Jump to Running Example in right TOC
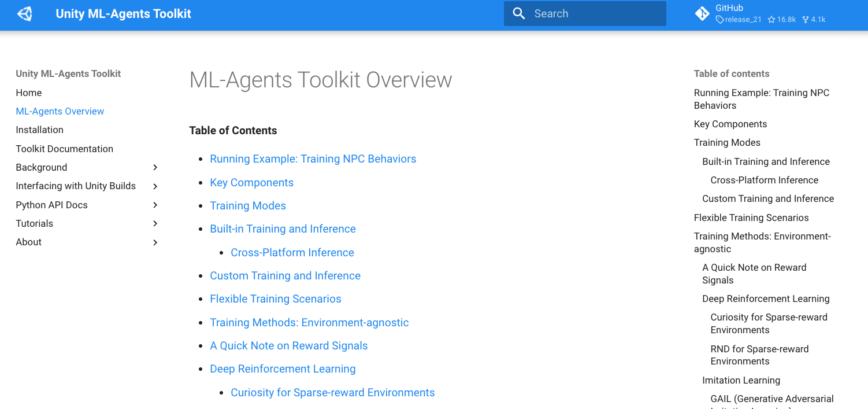868x409 pixels. [x=762, y=99]
